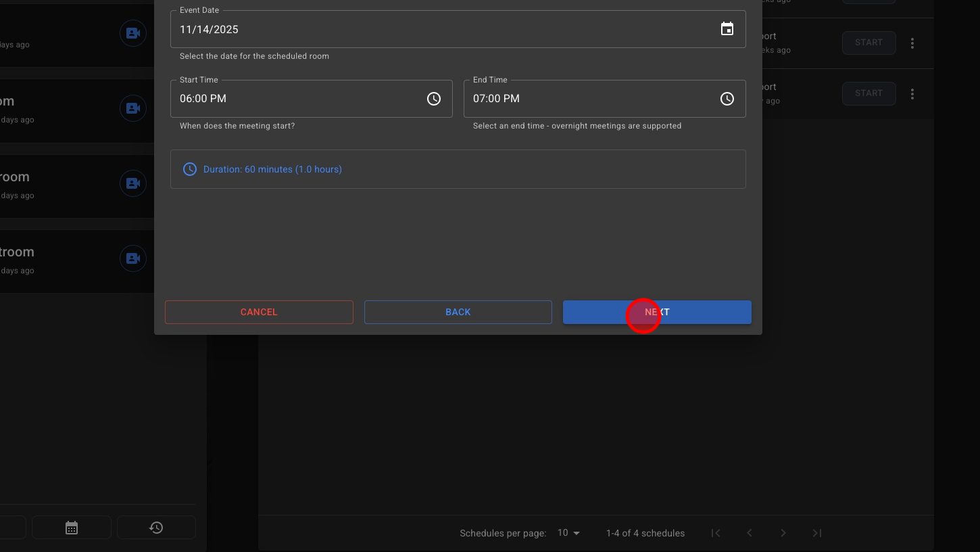980x552 pixels.
Task: Open three-dot menu for the 'weeks ago' schedule
Action: (x=912, y=43)
